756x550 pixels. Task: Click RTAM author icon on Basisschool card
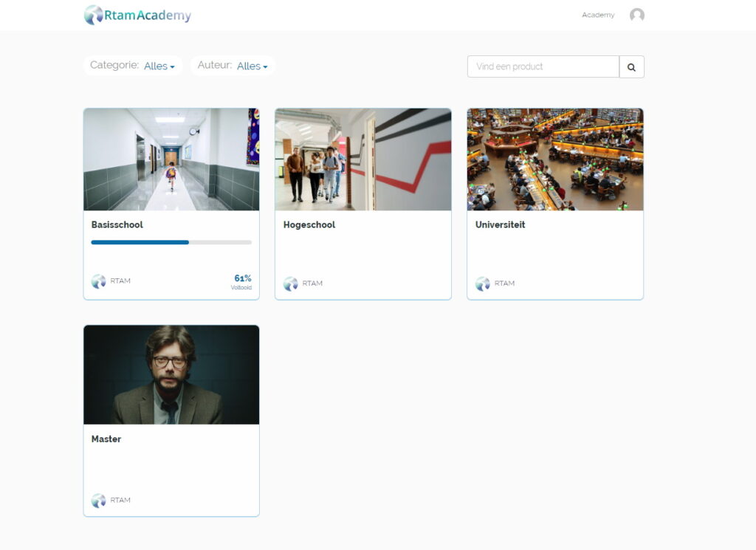[x=99, y=281]
